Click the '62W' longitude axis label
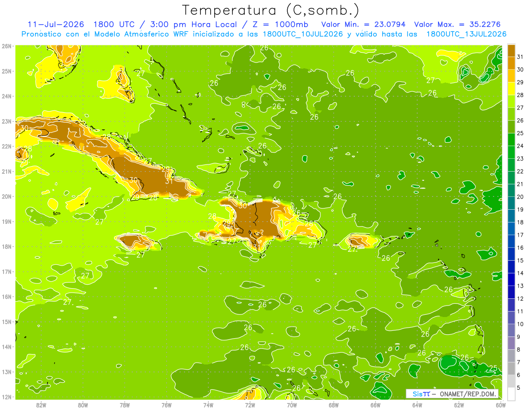 (459, 405)
